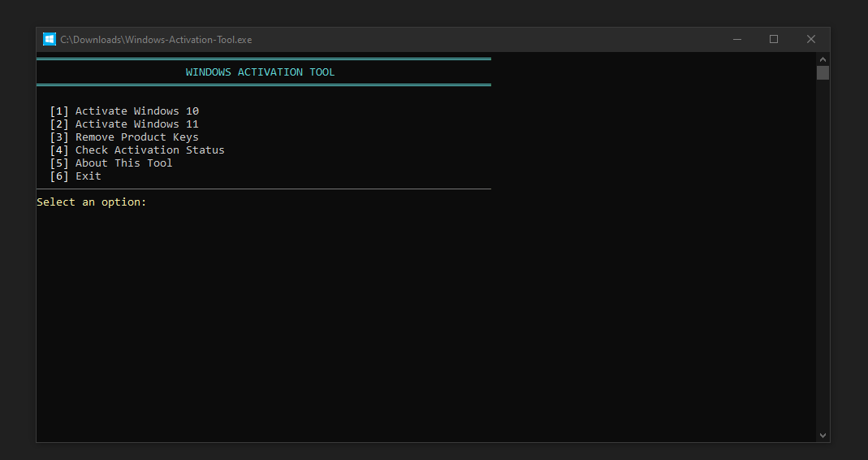Click the Windows logo icon in title bar
Image resolution: width=868 pixels, height=460 pixels.
(x=50, y=39)
